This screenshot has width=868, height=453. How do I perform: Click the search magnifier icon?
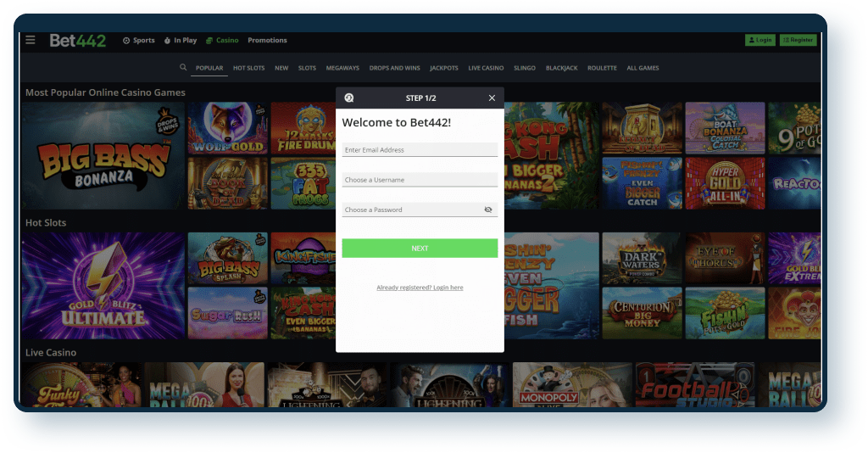(x=183, y=68)
